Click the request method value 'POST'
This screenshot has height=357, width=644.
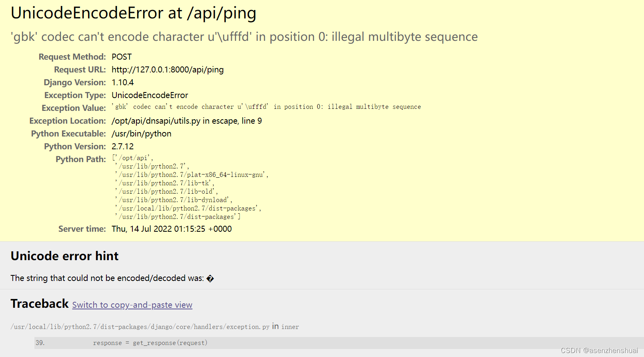click(122, 57)
